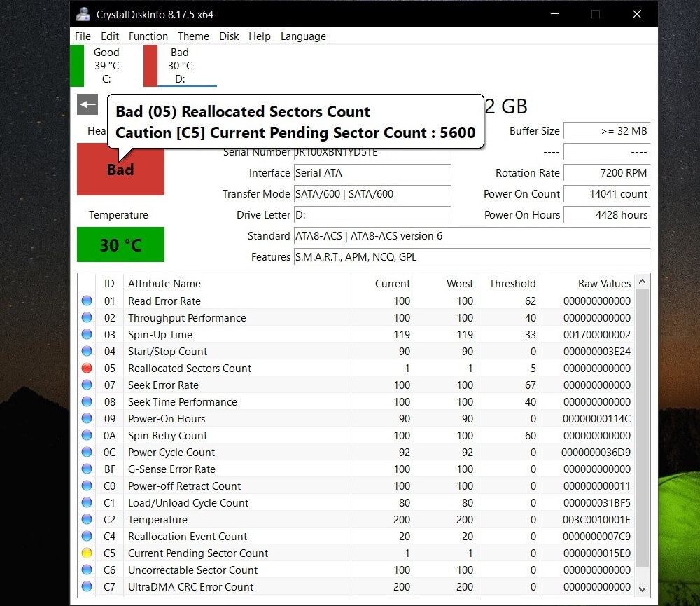Open the Function menu

pos(148,36)
